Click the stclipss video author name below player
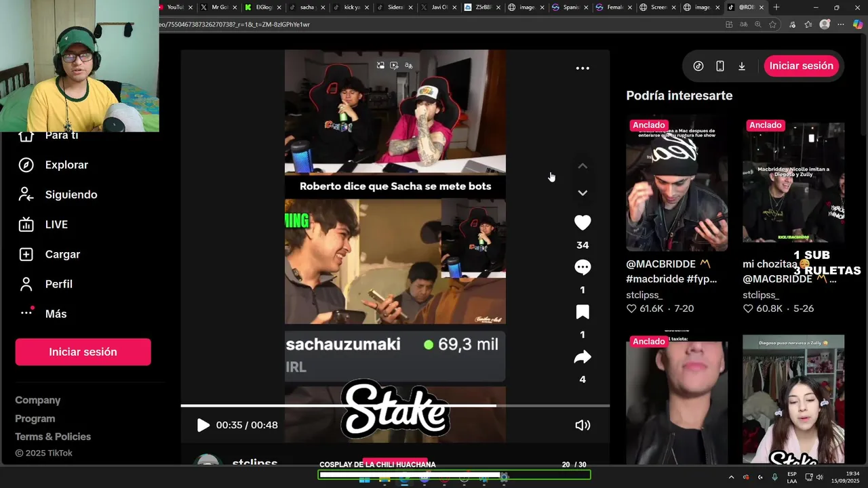The image size is (868, 488). click(x=255, y=462)
